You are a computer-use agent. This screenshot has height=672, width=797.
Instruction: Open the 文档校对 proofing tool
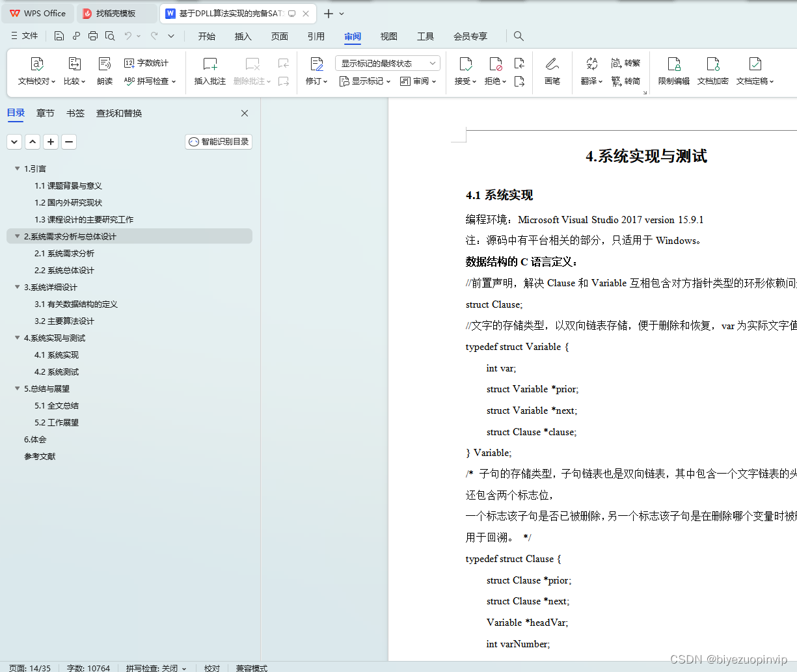pyautogui.click(x=36, y=72)
